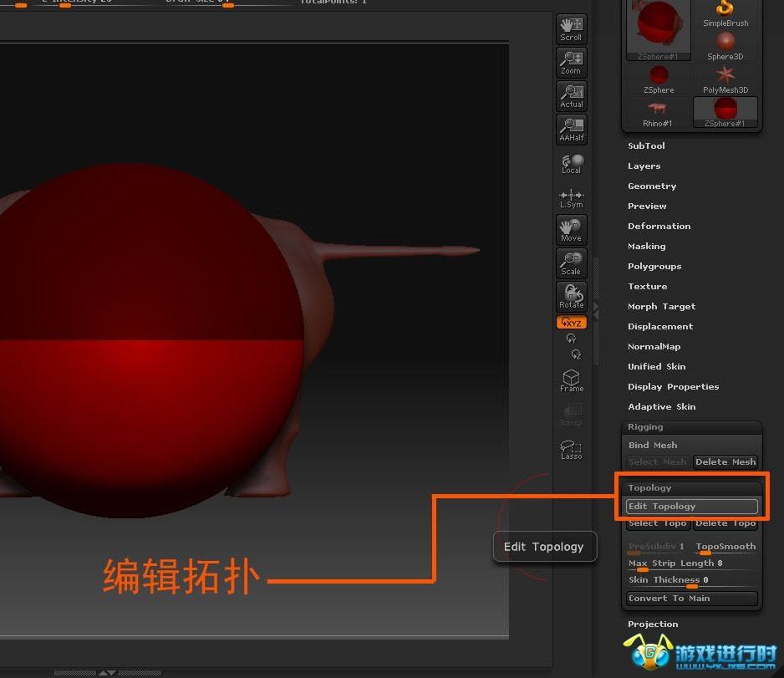Collapse the Topology section header
Screen dimensions: 784x678
691,488
